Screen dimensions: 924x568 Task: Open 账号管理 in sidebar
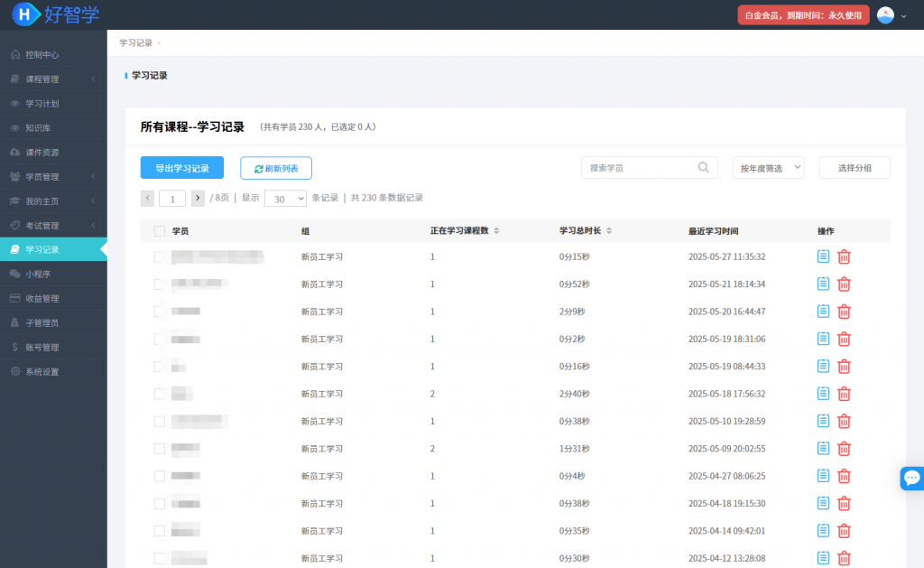click(53, 348)
